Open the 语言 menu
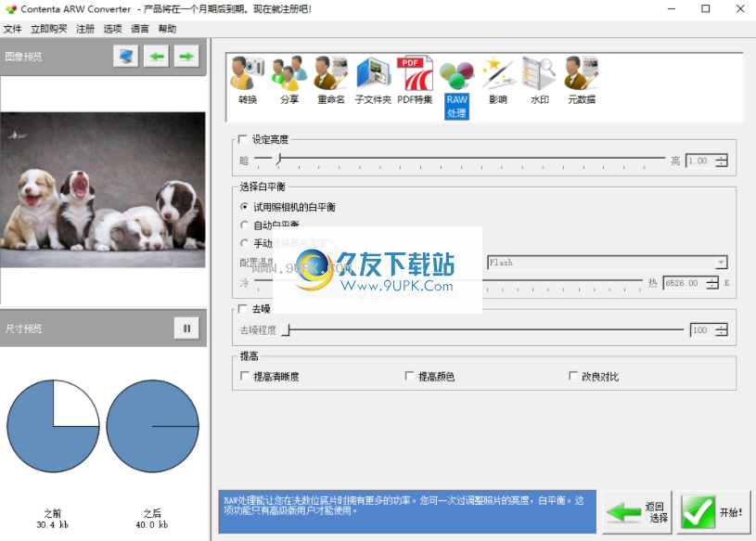 pyautogui.click(x=140, y=29)
